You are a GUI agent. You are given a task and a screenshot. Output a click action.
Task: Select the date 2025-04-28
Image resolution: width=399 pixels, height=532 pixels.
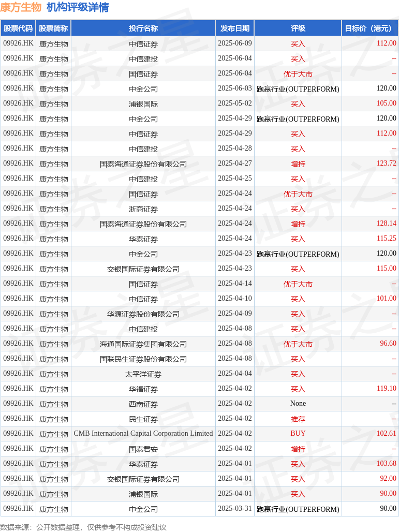point(235,149)
